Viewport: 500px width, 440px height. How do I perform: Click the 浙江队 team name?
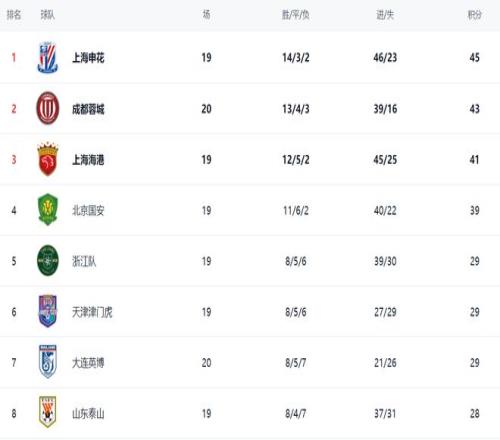tap(84, 261)
